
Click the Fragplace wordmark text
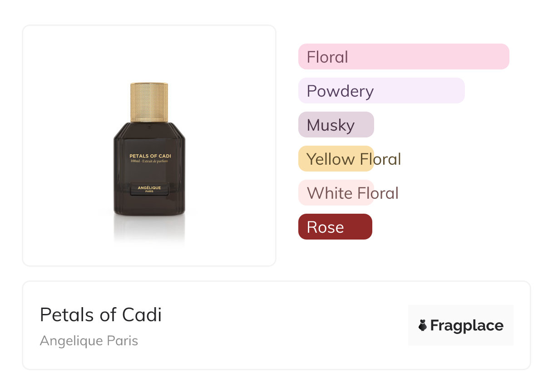pos(467,325)
